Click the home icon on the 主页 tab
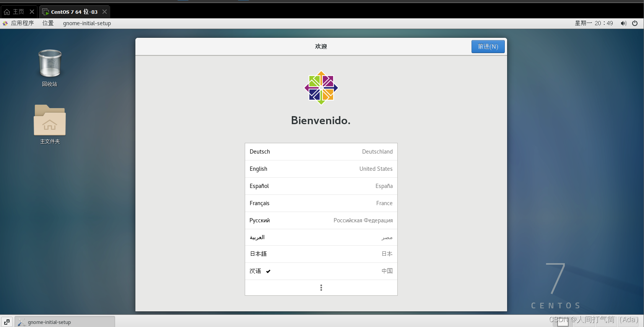This screenshot has width=644, height=327. coord(7,12)
